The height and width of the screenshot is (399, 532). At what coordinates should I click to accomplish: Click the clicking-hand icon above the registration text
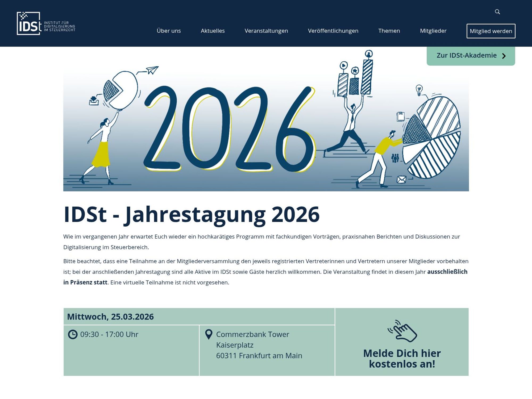(x=402, y=331)
